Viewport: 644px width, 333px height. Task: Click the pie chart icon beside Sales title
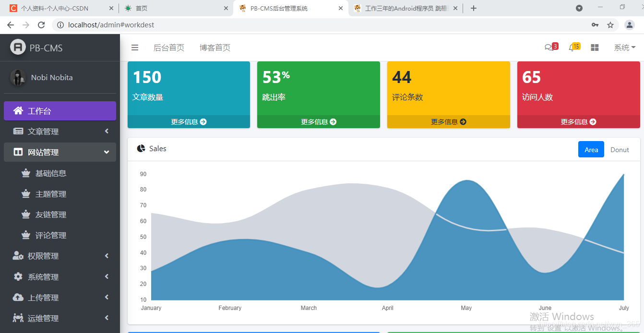tap(140, 148)
